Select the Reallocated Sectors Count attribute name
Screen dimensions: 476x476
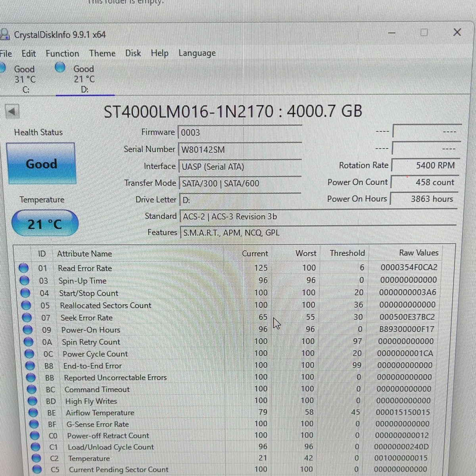click(x=106, y=305)
